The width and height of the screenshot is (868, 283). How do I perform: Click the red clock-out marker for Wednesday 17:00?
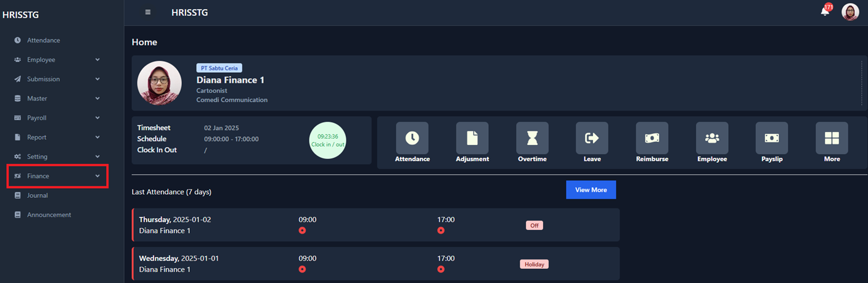[x=441, y=269]
